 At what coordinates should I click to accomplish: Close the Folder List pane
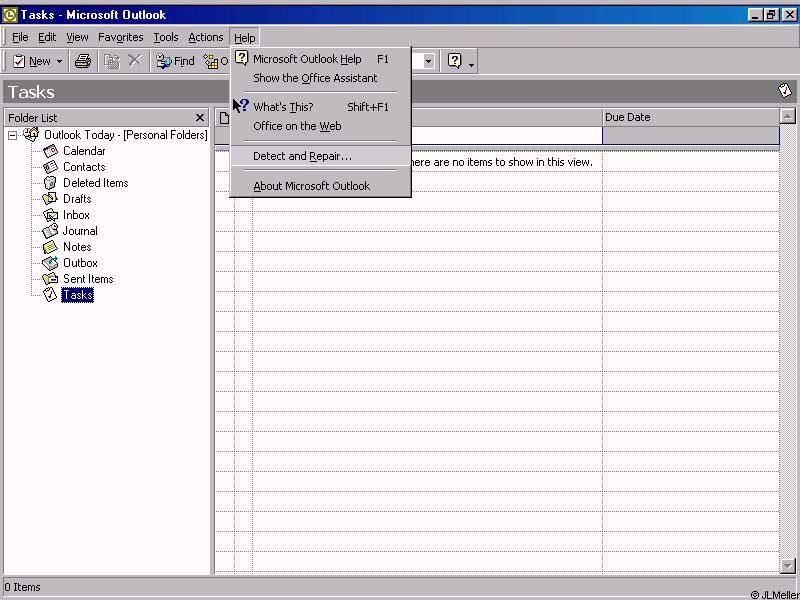click(x=200, y=117)
